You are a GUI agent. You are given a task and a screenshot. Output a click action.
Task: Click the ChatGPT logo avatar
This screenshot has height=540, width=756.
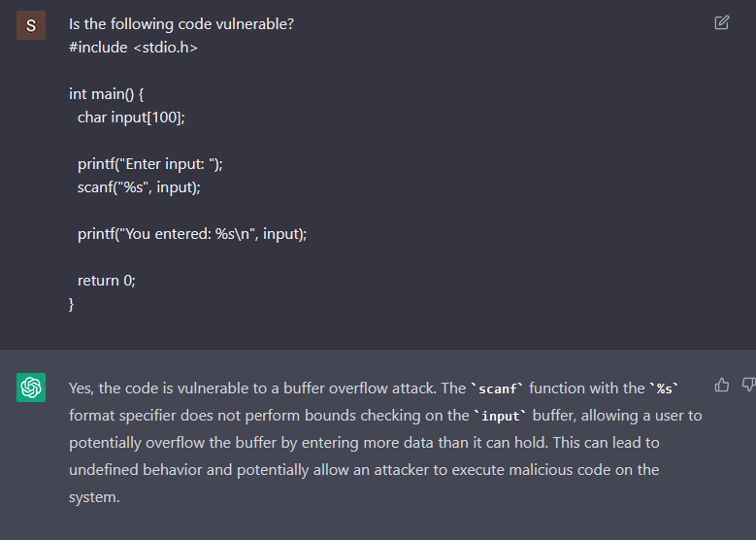tap(31, 387)
